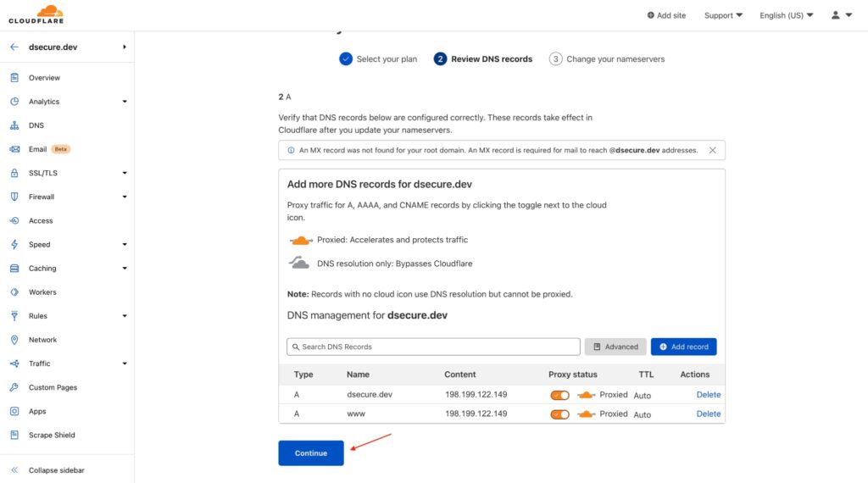The image size is (868, 483).
Task: Click Collapse sidebar label
Action: click(x=57, y=469)
